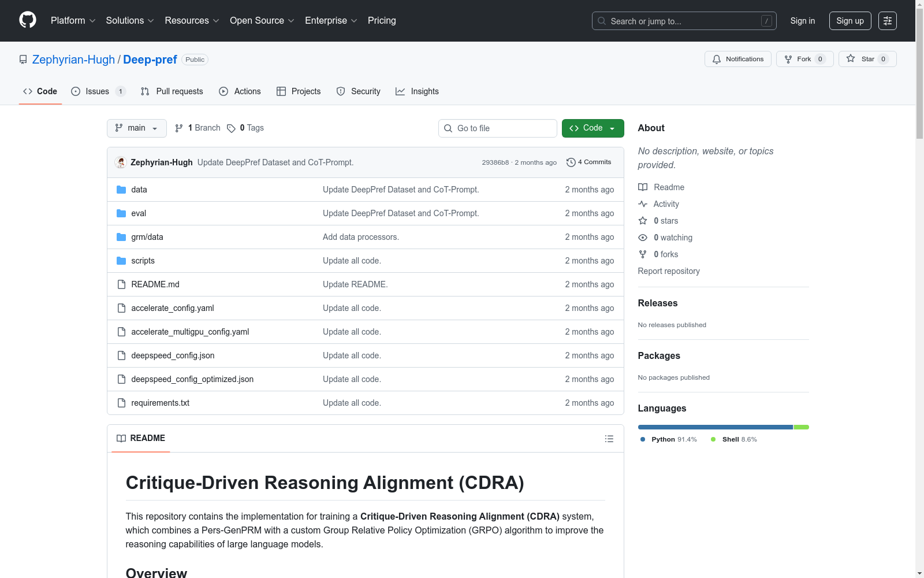Open the header appearance settings icon
Image resolution: width=924 pixels, height=578 pixels.
(x=888, y=21)
